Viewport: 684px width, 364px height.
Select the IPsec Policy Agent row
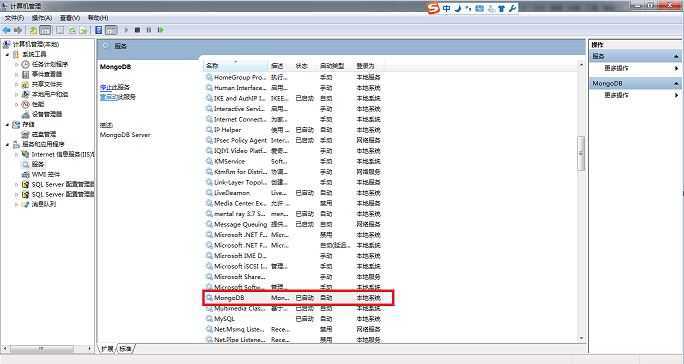294,141
